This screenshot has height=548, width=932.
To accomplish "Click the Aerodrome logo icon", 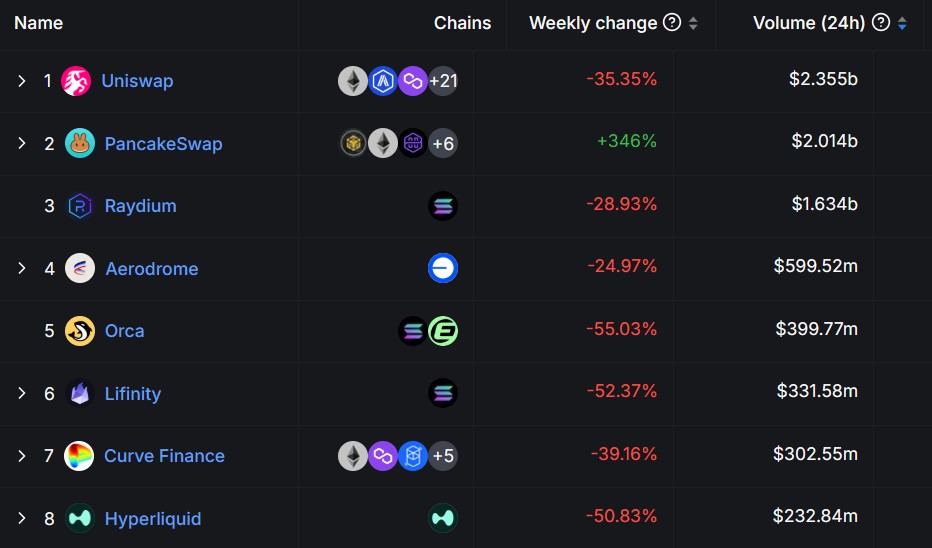I will coord(80,268).
